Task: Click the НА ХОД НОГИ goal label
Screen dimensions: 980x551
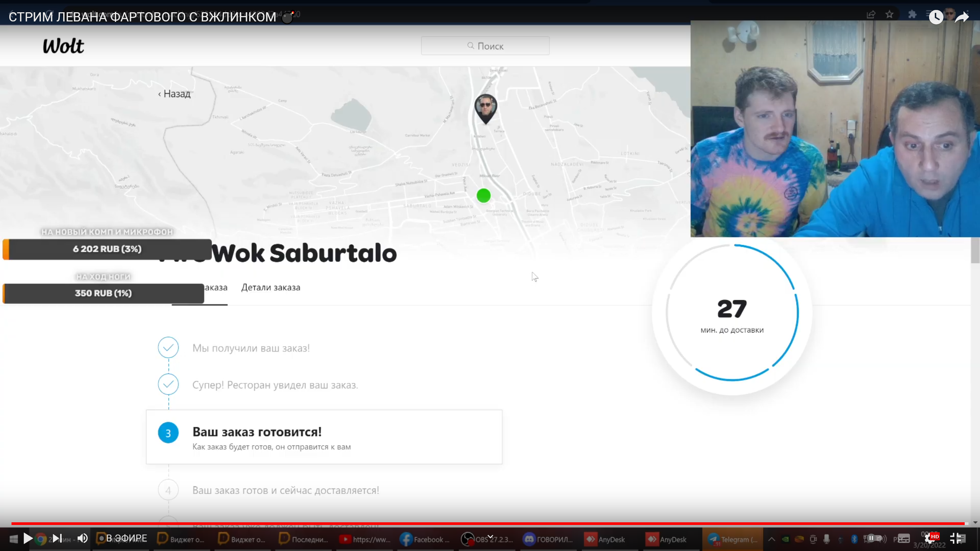Action: [x=103, y=277]
